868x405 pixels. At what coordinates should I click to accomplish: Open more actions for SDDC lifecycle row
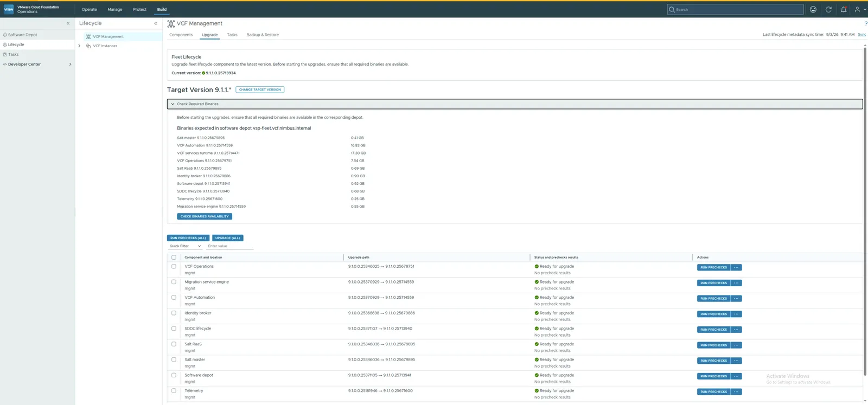(736, 330)
